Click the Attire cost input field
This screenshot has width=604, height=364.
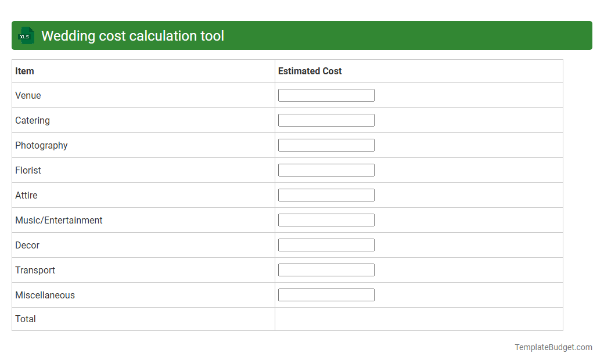(326, 194)
